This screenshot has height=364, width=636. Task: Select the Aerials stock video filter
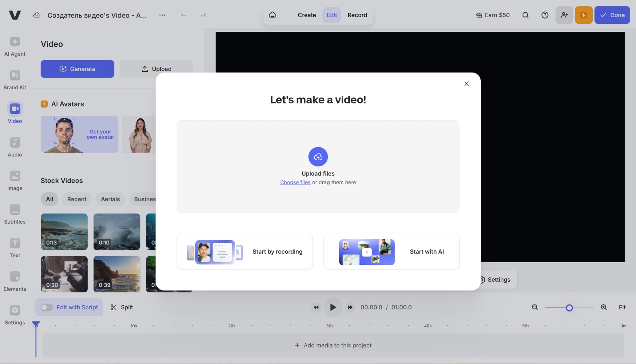coord(110,199)
